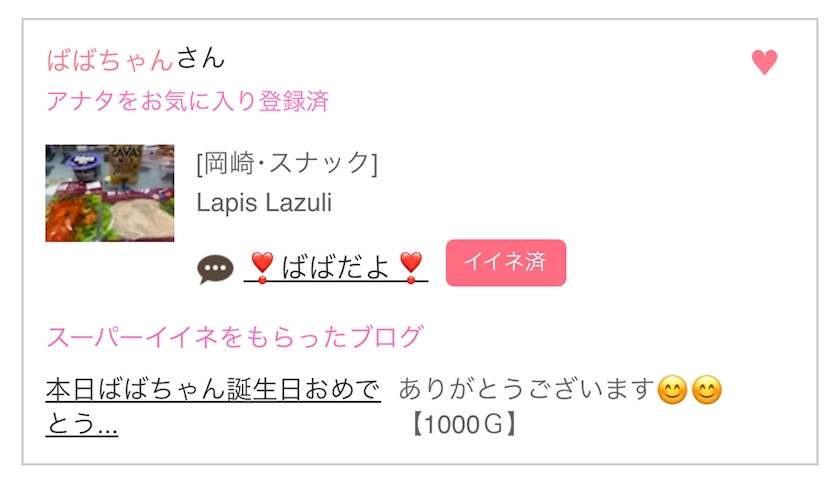This screenshot has width=840, height=477.
Task: Select the [岡崎・スナック] area category label
Action: point(287,162)
